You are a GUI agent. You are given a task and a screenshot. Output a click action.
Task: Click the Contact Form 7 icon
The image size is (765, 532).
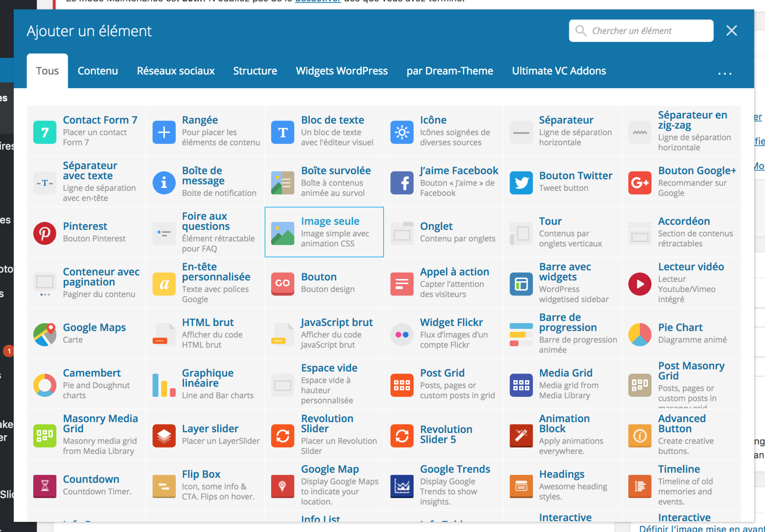pyautogui.click(x=45, y=132)
